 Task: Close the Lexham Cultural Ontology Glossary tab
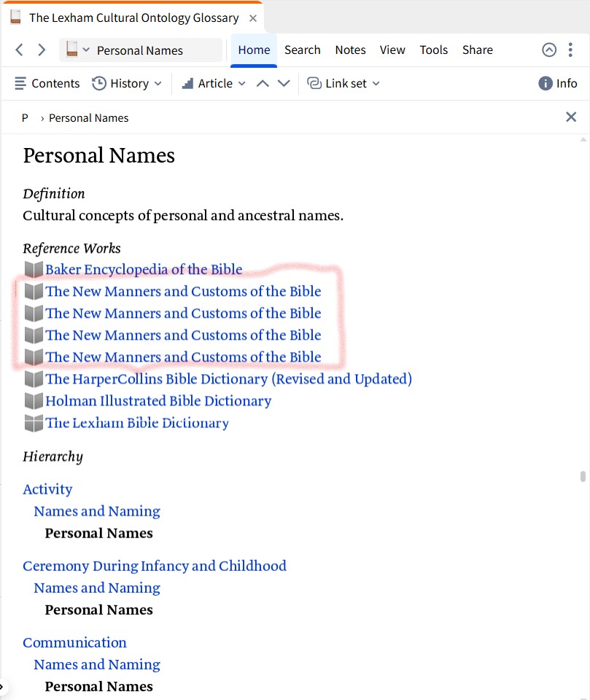[253, 18]
